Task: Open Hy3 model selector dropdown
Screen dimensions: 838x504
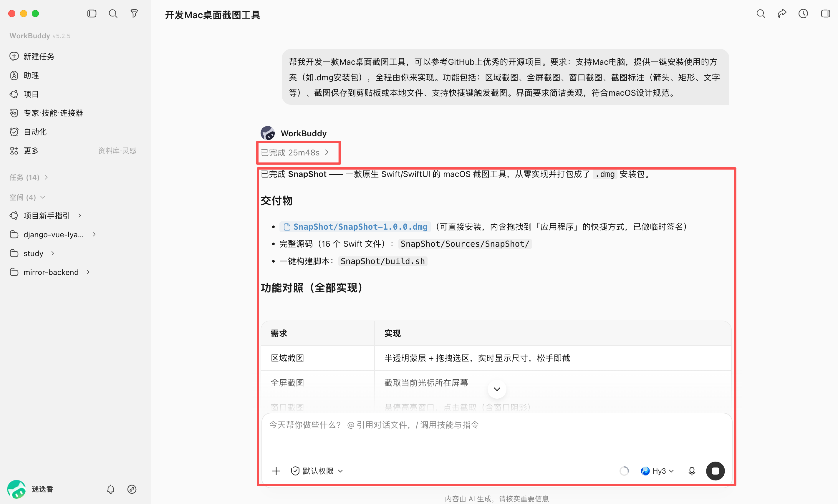Action: point(657,471)
